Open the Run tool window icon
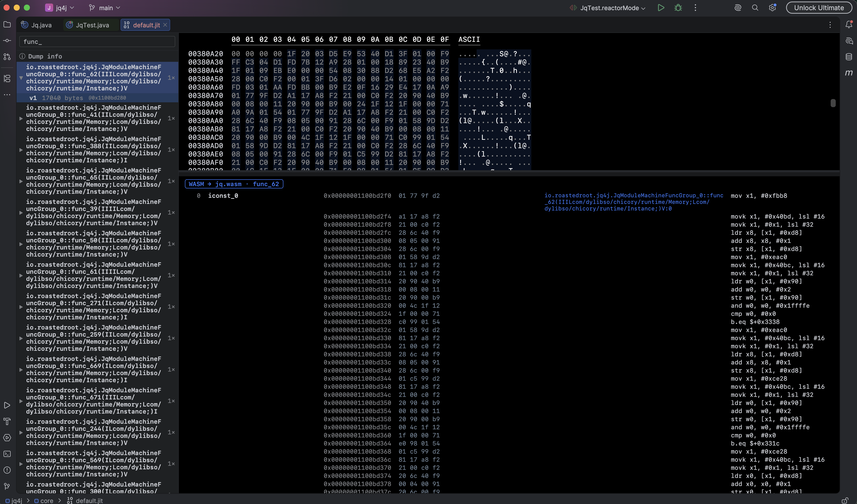 click(x=7, y=405)
